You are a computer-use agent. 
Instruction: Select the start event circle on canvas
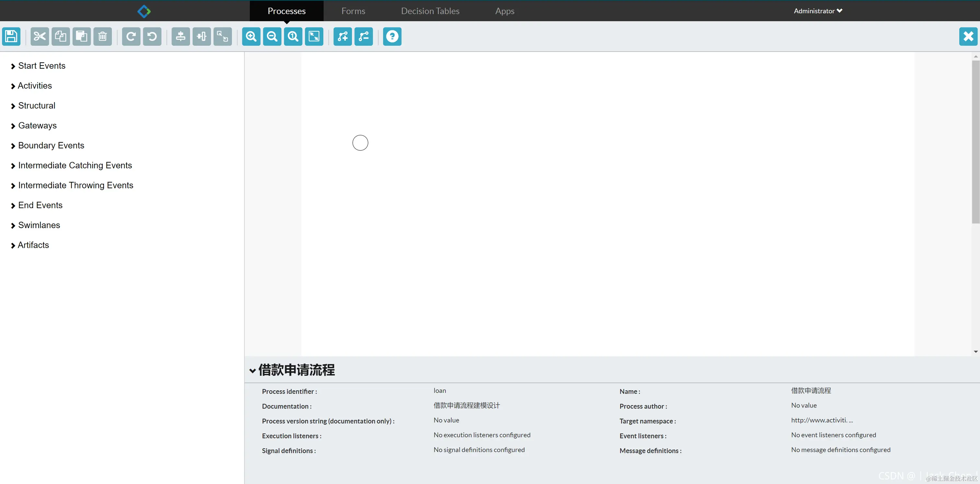click(360, 143)
